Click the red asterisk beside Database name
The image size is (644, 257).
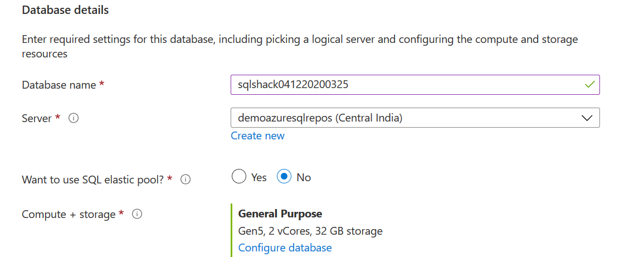101,84
